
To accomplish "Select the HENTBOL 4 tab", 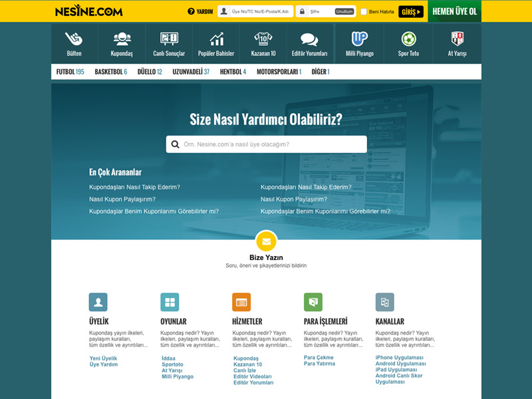I will [x=233, y=72].
